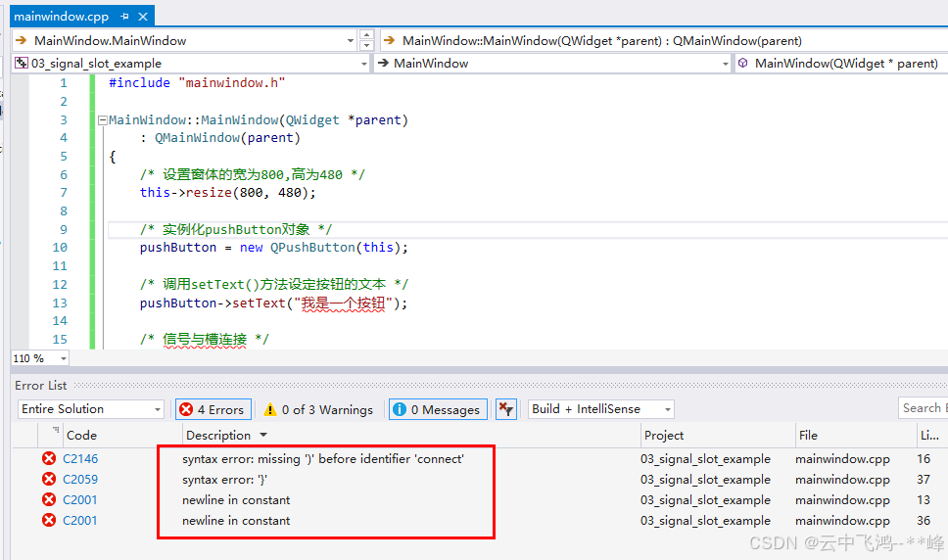The height and width of the screenshot is (560, 948).
Task: Collapse the MainWindow constructor code block
Action: pos(102,120)
